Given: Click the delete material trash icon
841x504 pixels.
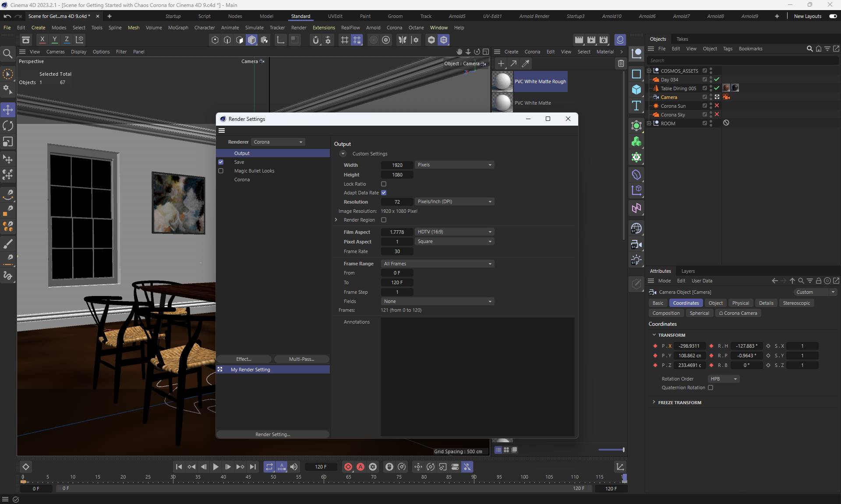Looking at the screenshot, I should tap(621, 63).
